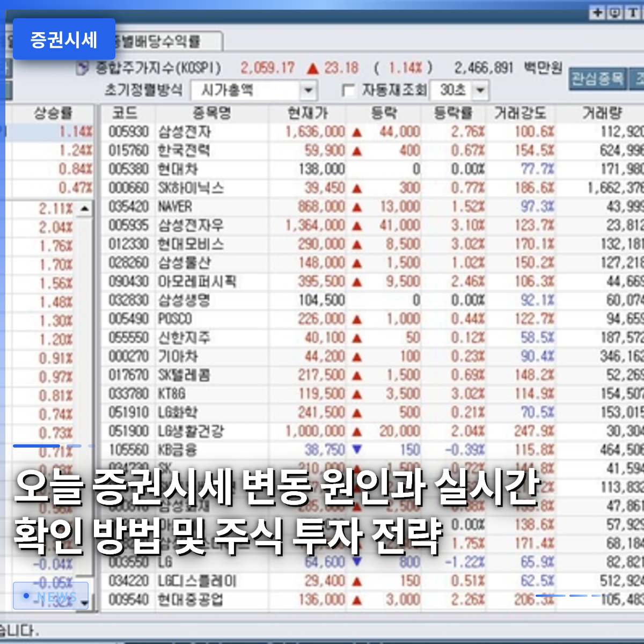Toggle the 자동재조회 checkbox
The width and height of the screenshot is (644, 644).
[x=348, y=90]
